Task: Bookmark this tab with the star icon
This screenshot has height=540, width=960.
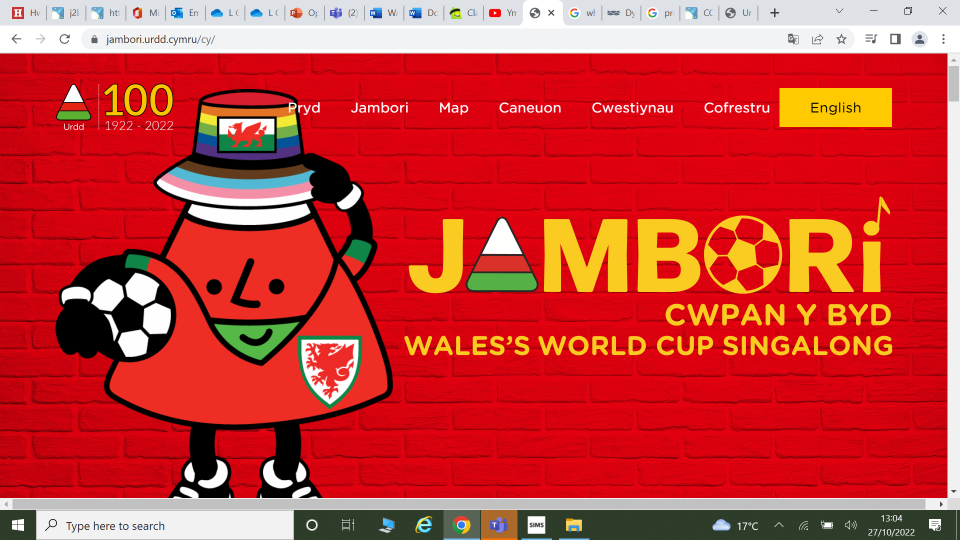Action: pyautogui.click(x=841, y=39)
